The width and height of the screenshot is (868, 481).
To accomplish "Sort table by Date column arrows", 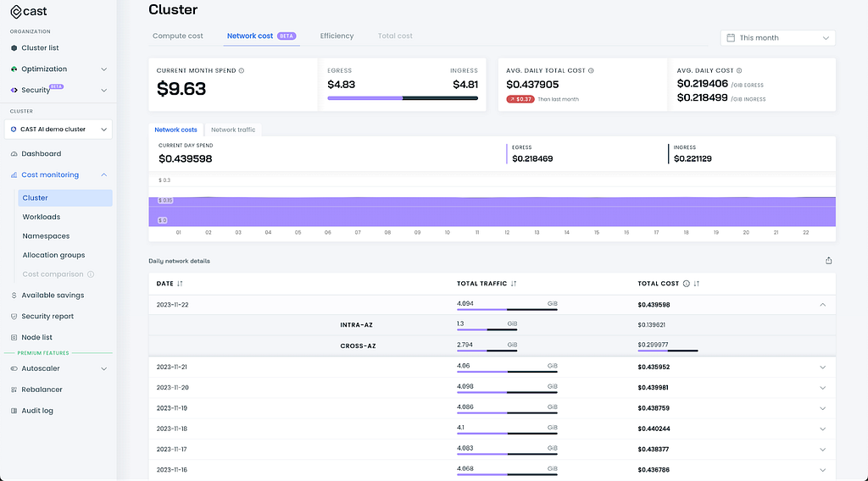I will [x=180, y=284].
